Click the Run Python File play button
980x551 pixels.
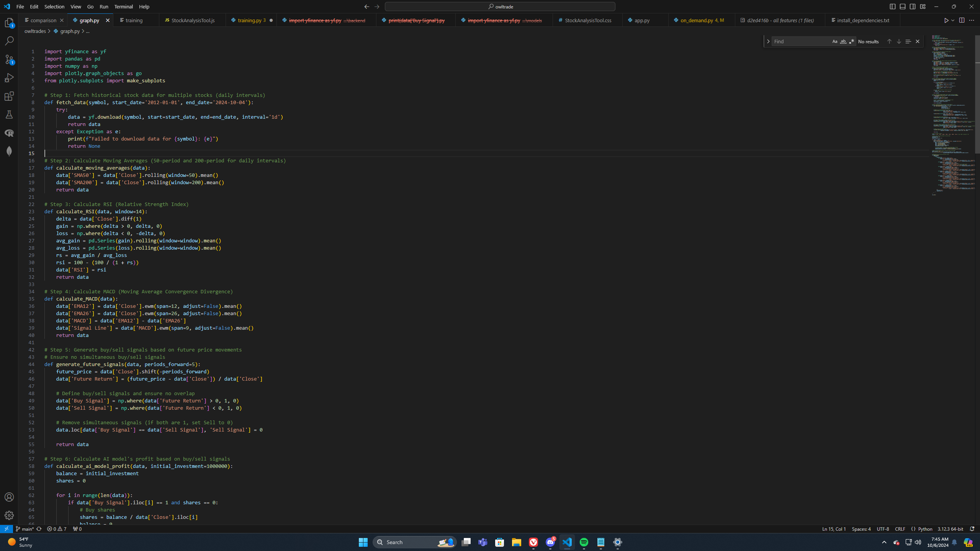[946, 20]
